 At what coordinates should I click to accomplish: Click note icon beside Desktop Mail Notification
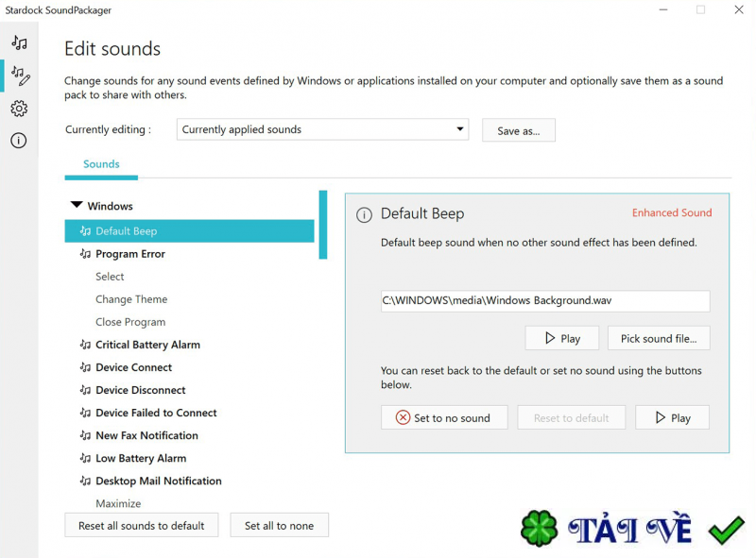point(85,481)
